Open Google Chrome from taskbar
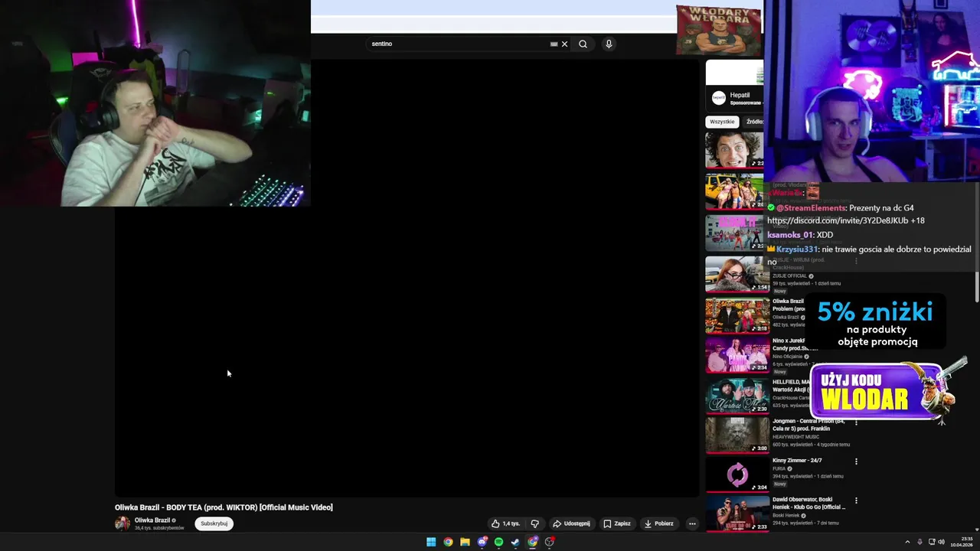Image resolution: width=980 pixels, height=551 pixels. click(x=448, y=542)
